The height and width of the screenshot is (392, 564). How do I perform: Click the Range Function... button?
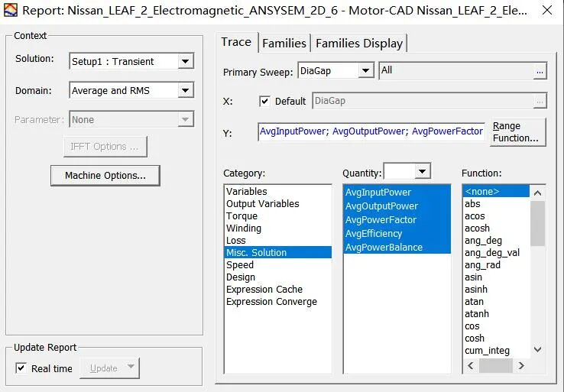pos(517,132)
